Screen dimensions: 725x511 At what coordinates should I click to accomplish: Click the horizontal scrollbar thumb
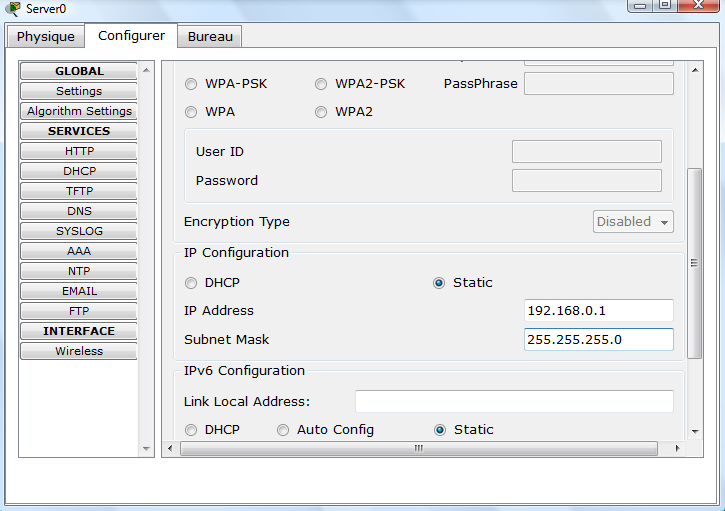(419, 449)
